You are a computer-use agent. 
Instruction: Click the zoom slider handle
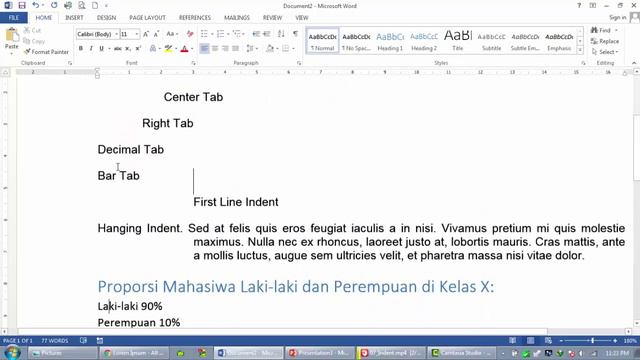point(592,340)
